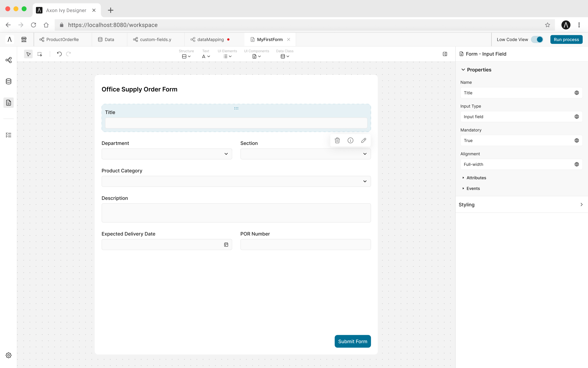
Task: Click the Run process button
Action: click(x=566, y=39)
